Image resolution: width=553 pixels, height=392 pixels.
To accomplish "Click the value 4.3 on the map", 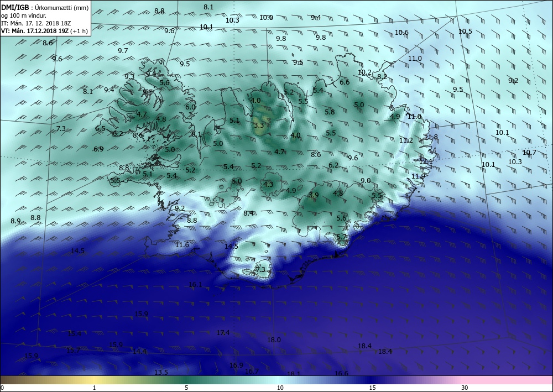I will (x=268, y=184).
